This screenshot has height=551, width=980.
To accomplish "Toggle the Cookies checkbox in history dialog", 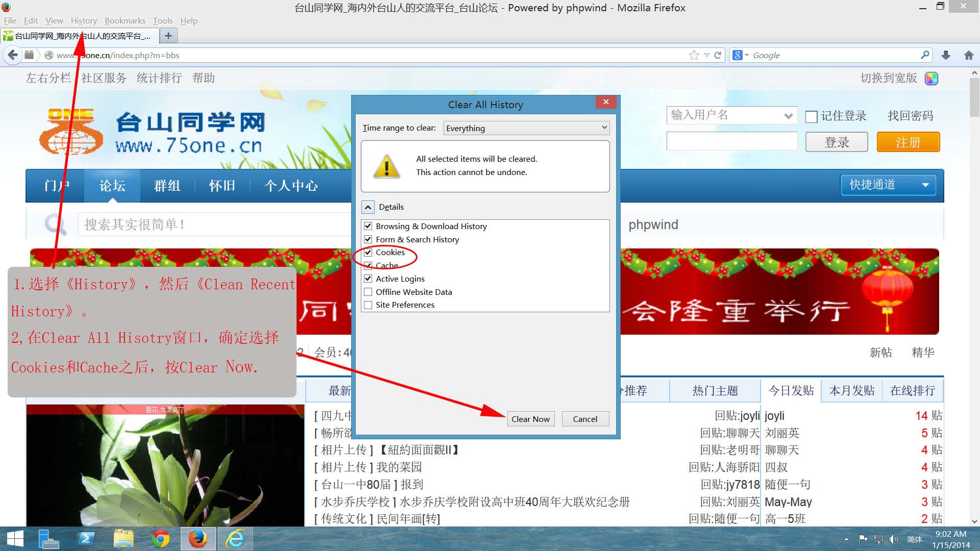I will 368,253.
